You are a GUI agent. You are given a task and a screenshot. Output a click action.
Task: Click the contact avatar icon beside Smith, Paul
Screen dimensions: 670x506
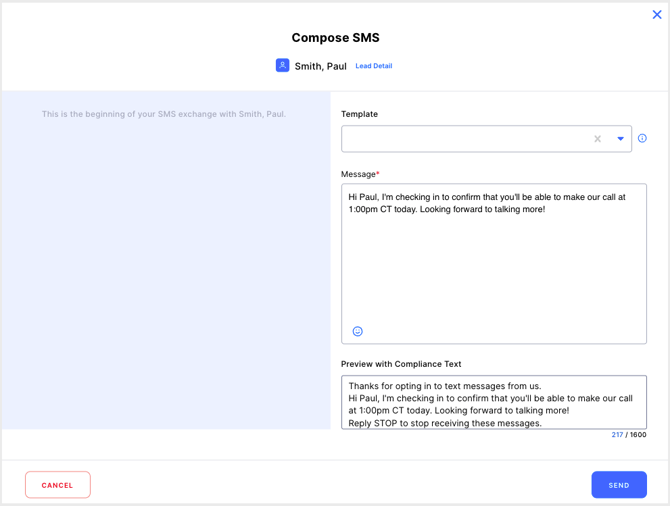[282, 65]
